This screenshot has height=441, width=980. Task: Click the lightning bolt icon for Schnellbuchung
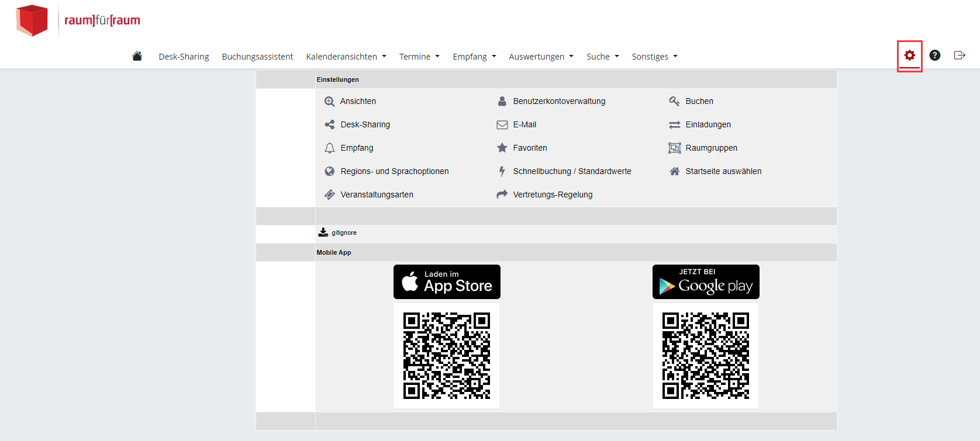[502, 171]
